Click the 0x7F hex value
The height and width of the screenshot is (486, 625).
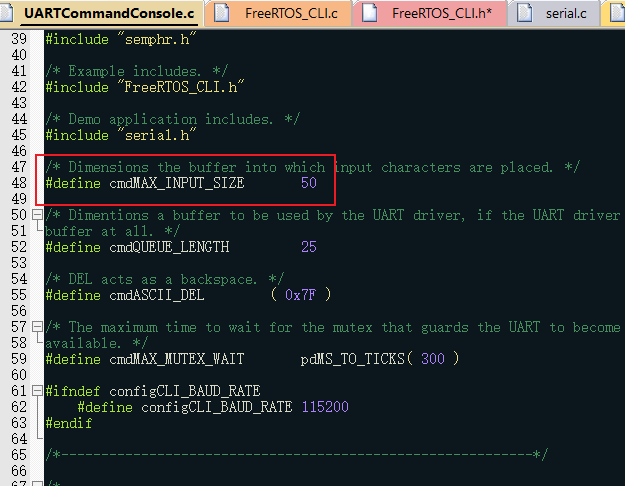click(301, 295)
